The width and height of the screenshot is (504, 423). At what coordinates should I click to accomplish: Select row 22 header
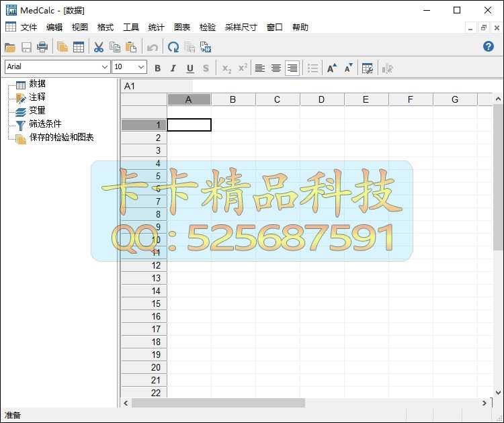coord(144,393)
